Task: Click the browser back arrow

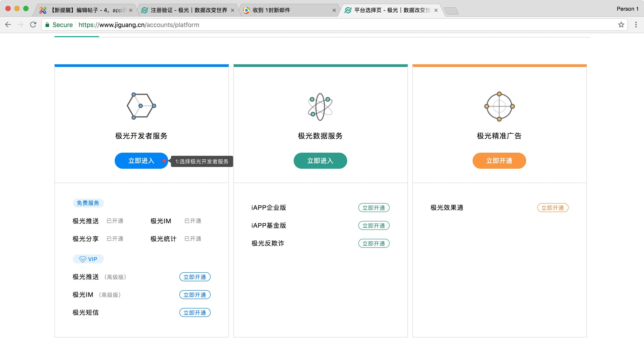Action: [8, 25]
